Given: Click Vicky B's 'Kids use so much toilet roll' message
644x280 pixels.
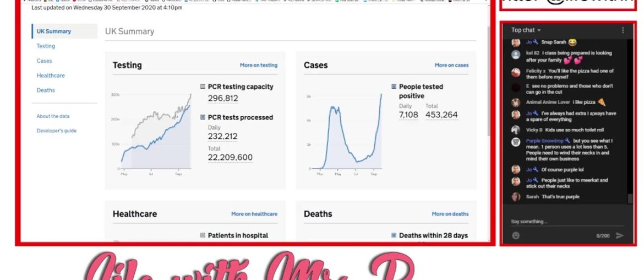Looking at the screenshot, I should coord(574,130).
